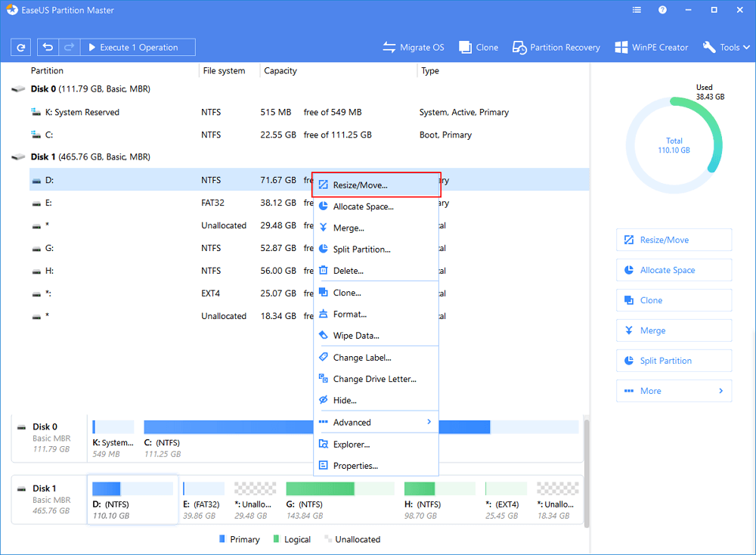Launch the Clone tool from top toolbar

[x=479, y=47]
